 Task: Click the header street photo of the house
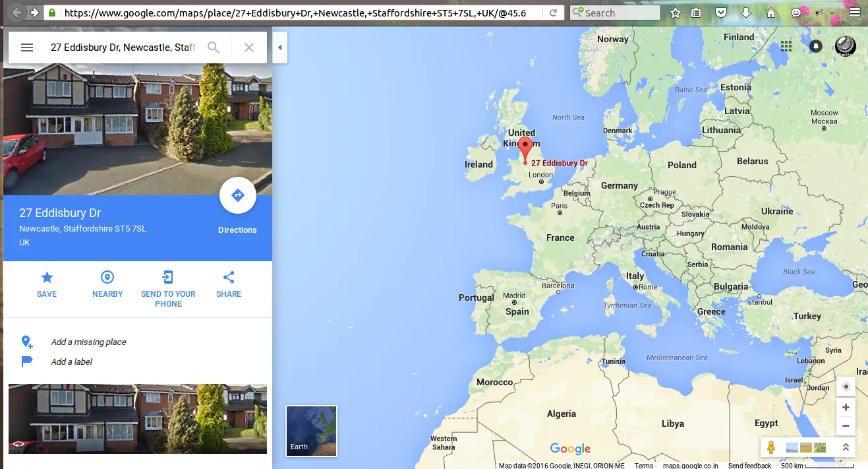(138, 129)
